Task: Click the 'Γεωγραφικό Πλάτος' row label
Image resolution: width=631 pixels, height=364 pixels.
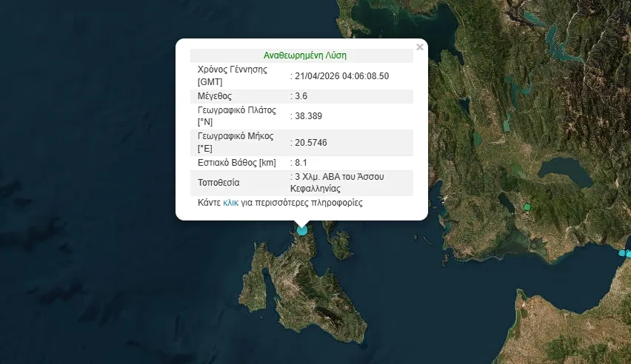Action: (236, 110)
